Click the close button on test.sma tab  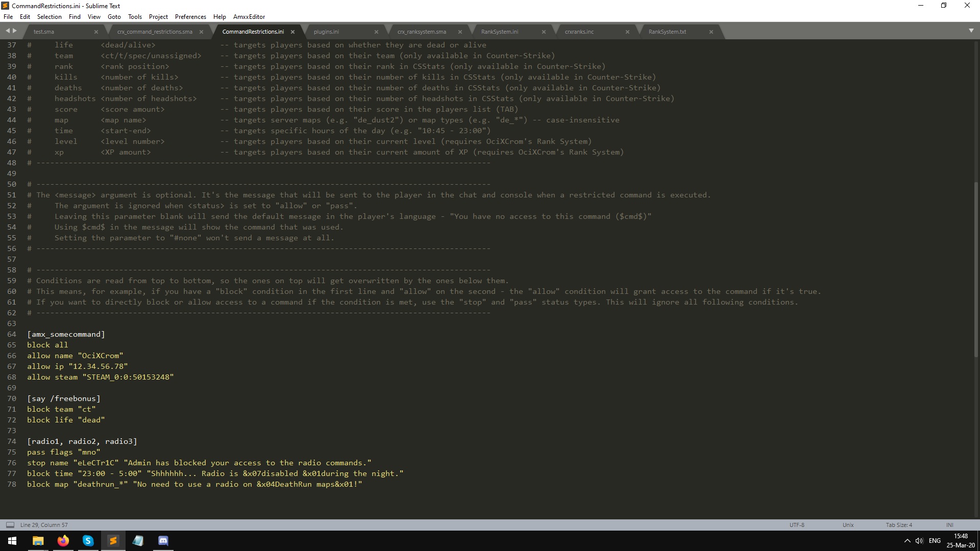tap(95, 32)
